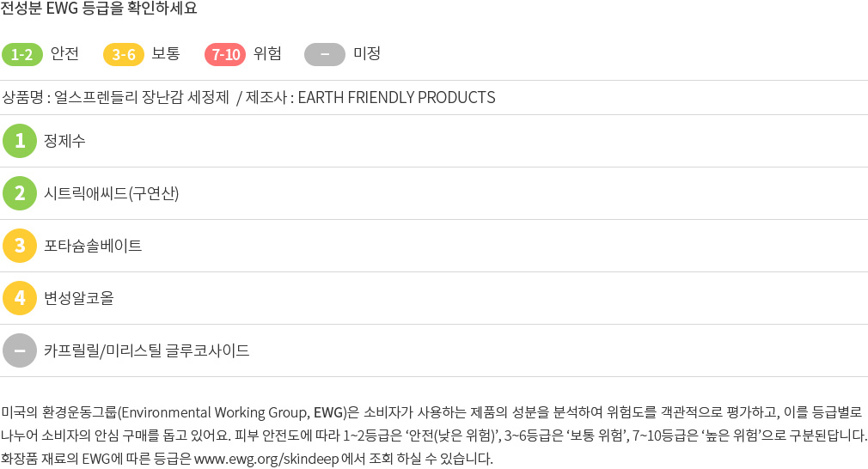
Task: Click the 보통 legend label
Action: click(166, 53)
